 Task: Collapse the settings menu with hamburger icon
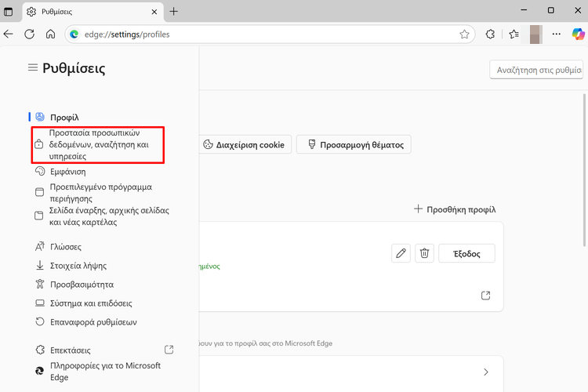point(33,67)
